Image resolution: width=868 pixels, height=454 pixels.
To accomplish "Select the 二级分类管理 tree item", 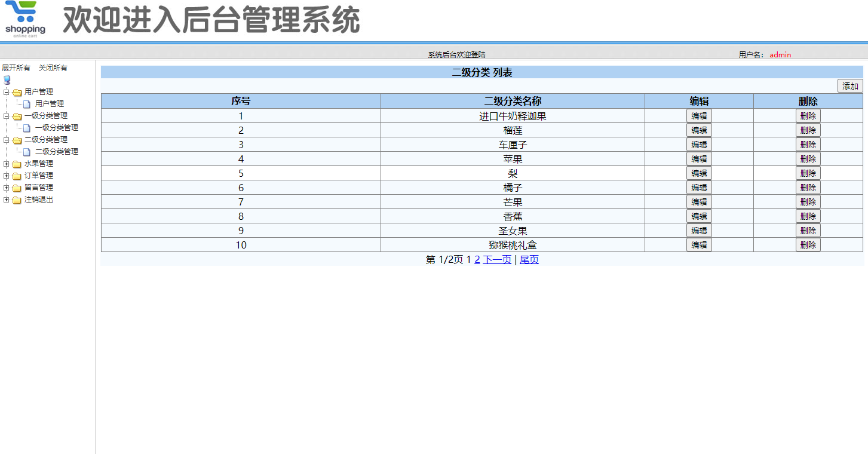I will click(59, 151).
